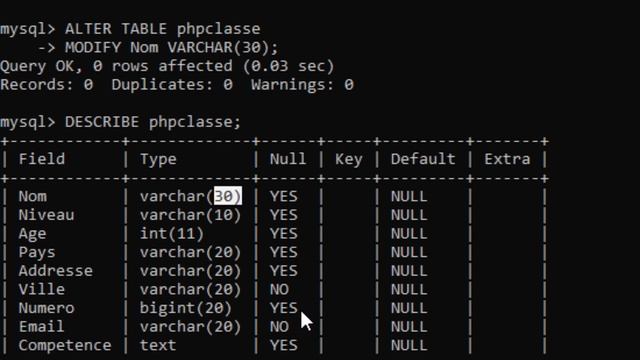
Task: Click the Niveau field name
Action: click(x=46, y=215)
